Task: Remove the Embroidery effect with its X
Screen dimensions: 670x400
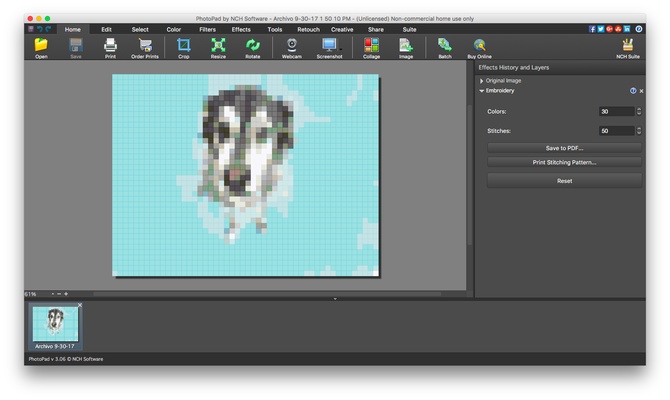Action: pyautogui.click(x=641, y=91)
